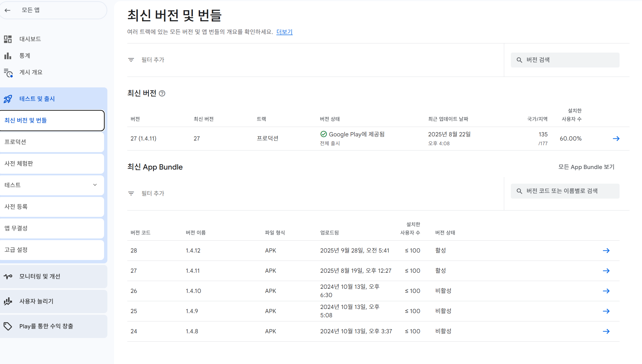Click arrow for bundle 1.4.10 row

606,291
